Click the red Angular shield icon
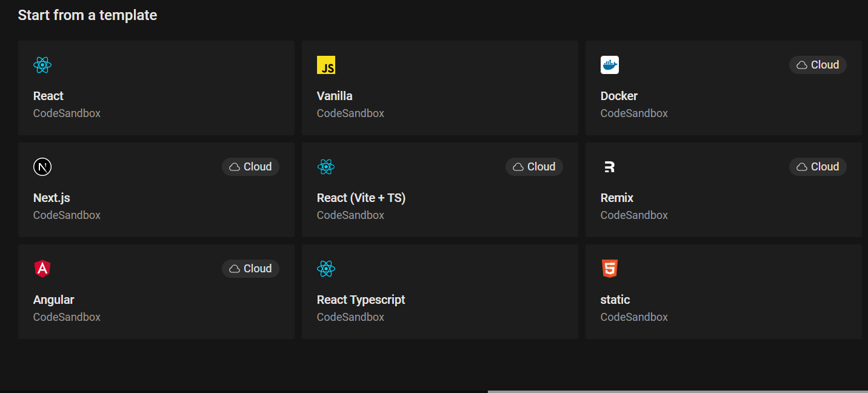This screenshot has width=868, height=393. (x=42, y=269)
